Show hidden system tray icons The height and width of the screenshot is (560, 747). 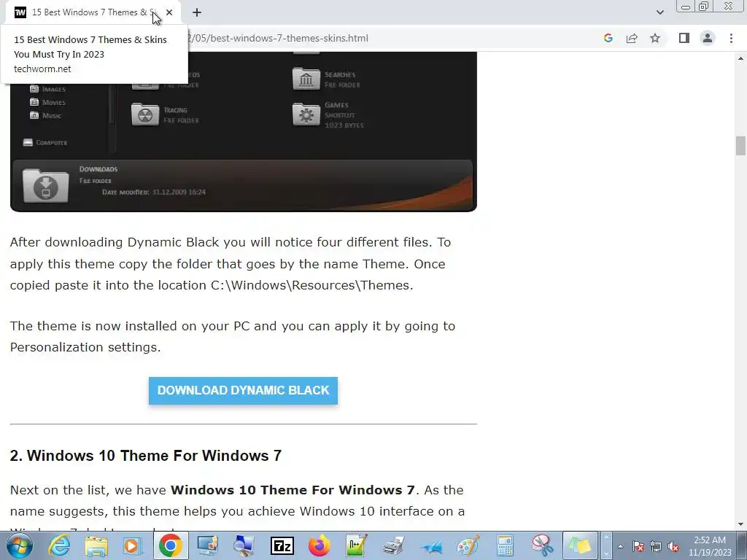click(620, 547)
